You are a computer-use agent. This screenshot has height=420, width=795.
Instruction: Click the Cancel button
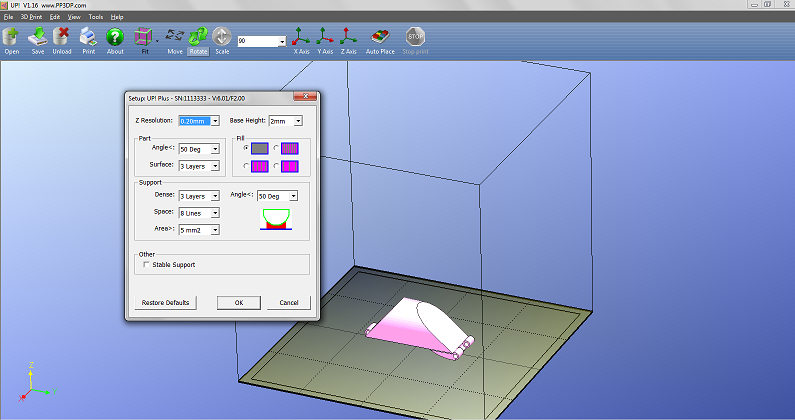point(288,302)
